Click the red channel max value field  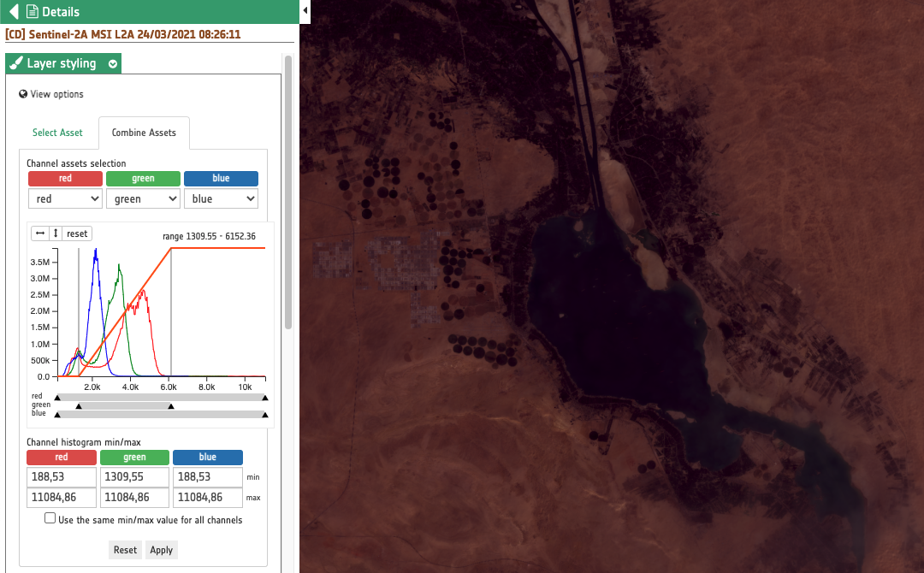(x=61, y=497)
